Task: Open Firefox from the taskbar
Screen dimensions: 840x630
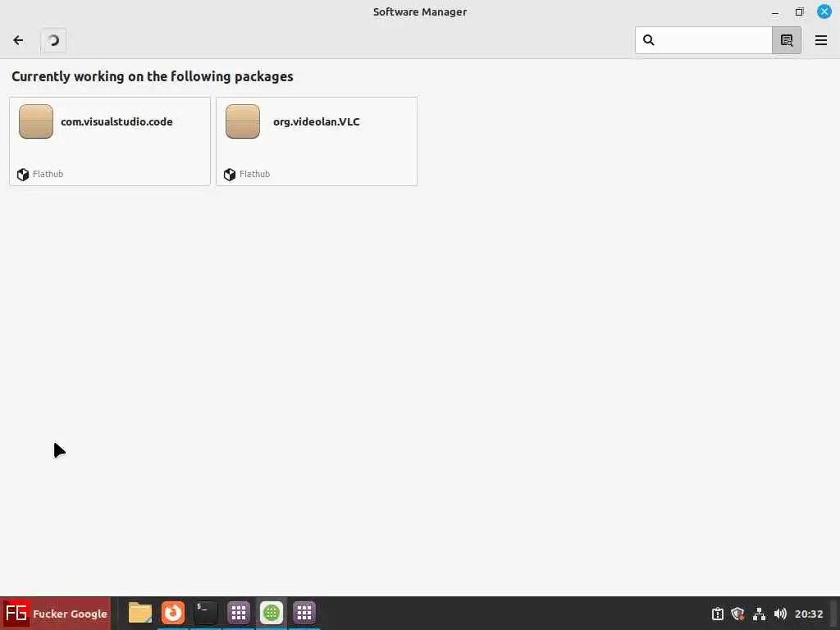Action: (x=173, y=613)
